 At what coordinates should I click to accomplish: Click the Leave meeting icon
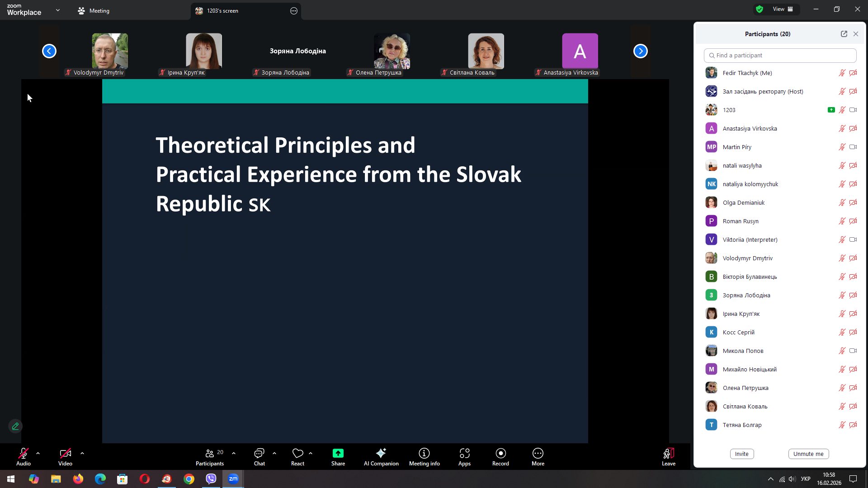pos(668,456)
